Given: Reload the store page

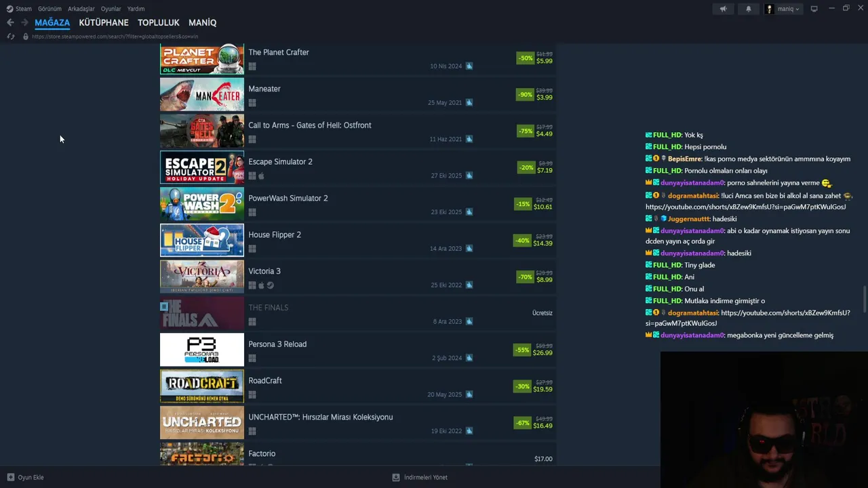Looking at the screenshot, I should point(10,37).
